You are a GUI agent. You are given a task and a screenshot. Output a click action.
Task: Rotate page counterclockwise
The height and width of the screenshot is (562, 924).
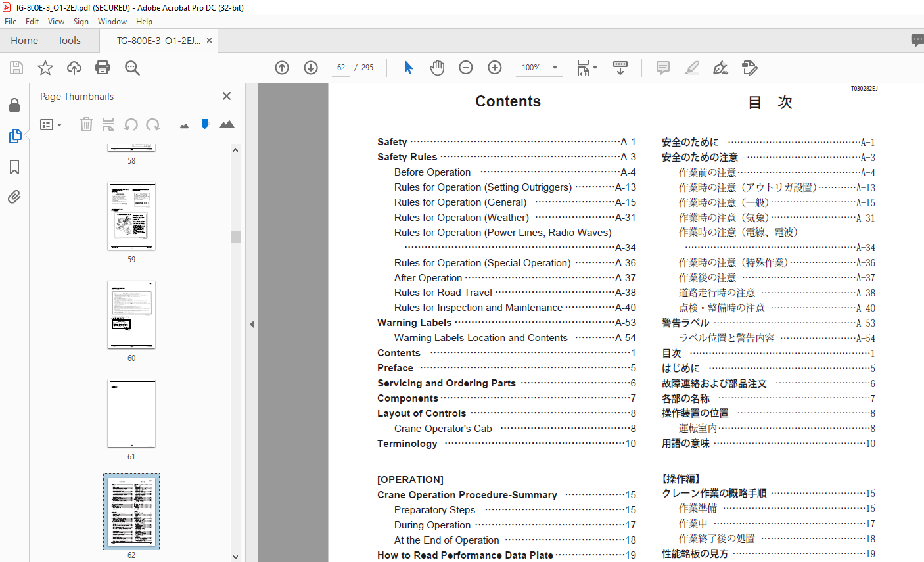coord(131,124)
